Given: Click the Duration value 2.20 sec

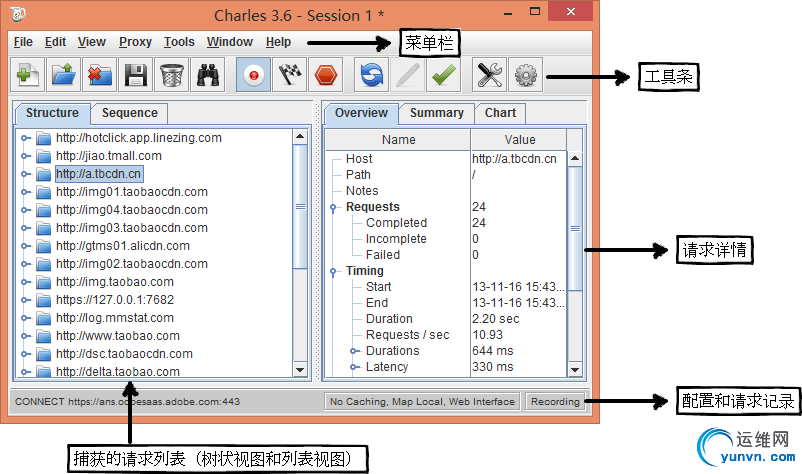Looking at the screenshot, I should point(496,319).
